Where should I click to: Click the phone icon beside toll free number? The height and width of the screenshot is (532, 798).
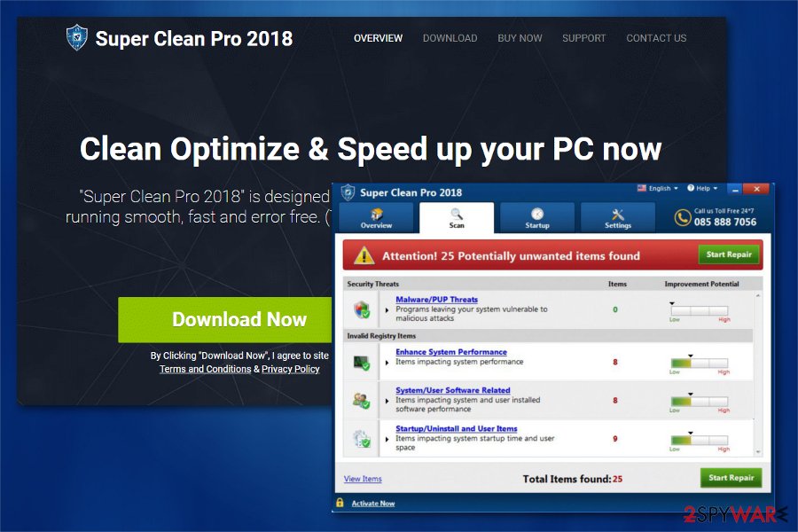click(682, 218)
